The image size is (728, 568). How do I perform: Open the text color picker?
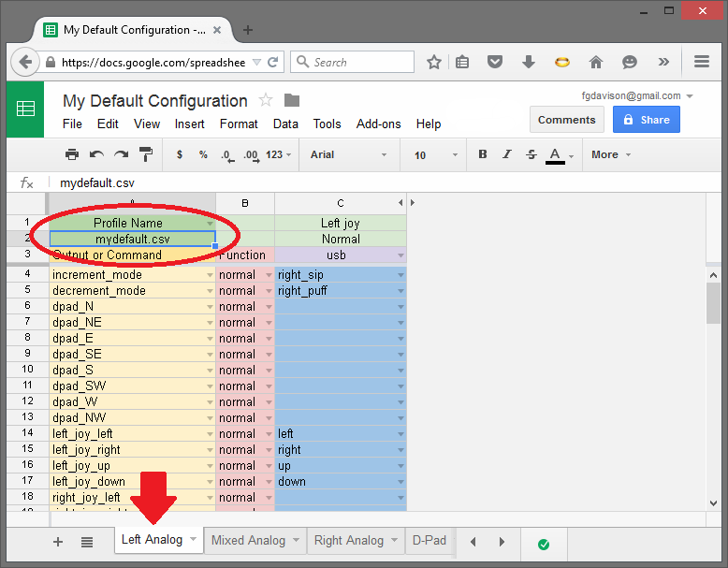(555, 155)
